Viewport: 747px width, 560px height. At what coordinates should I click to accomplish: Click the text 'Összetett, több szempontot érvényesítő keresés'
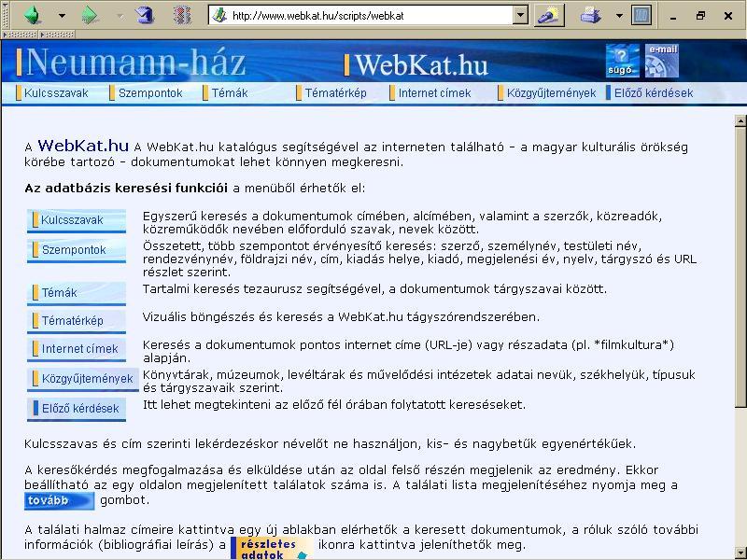[x=289, y=246]
